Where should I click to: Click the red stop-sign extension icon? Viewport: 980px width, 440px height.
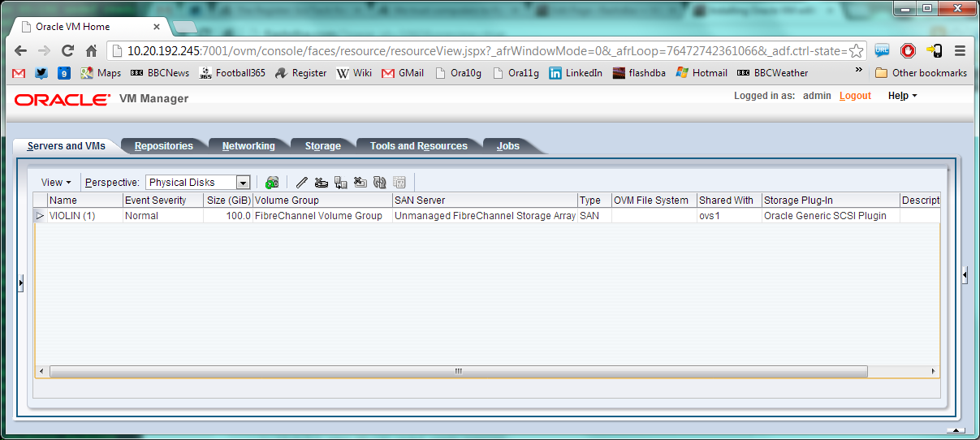click(908, 50)
